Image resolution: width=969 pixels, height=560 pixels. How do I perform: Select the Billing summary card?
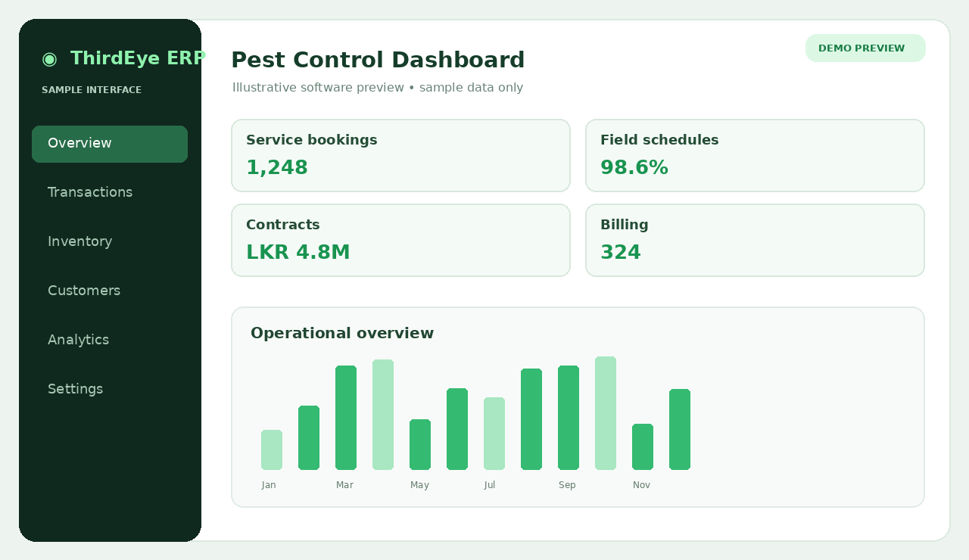point(755,240)
